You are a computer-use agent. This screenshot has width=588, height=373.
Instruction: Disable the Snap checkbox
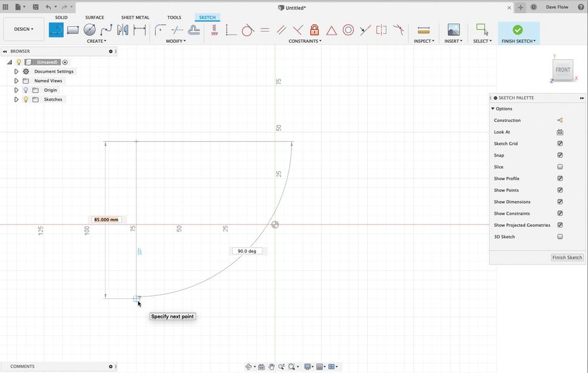(560, 155)
